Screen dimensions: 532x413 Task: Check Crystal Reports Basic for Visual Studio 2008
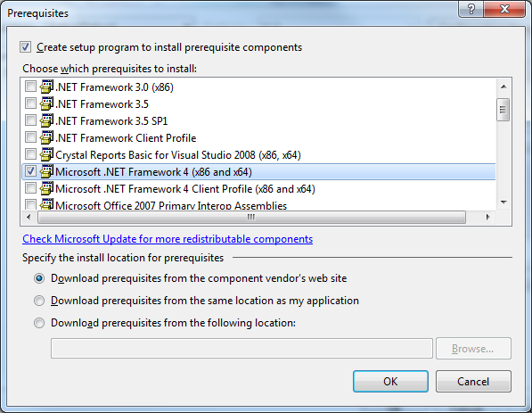30,154
